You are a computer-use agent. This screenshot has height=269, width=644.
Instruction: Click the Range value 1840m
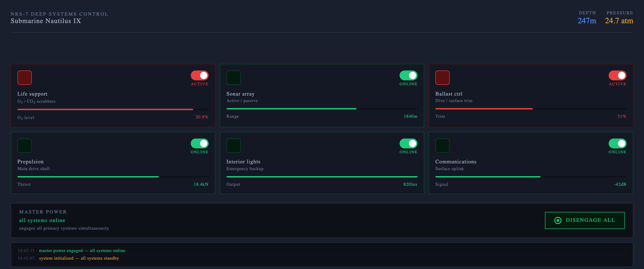point(411,116)
